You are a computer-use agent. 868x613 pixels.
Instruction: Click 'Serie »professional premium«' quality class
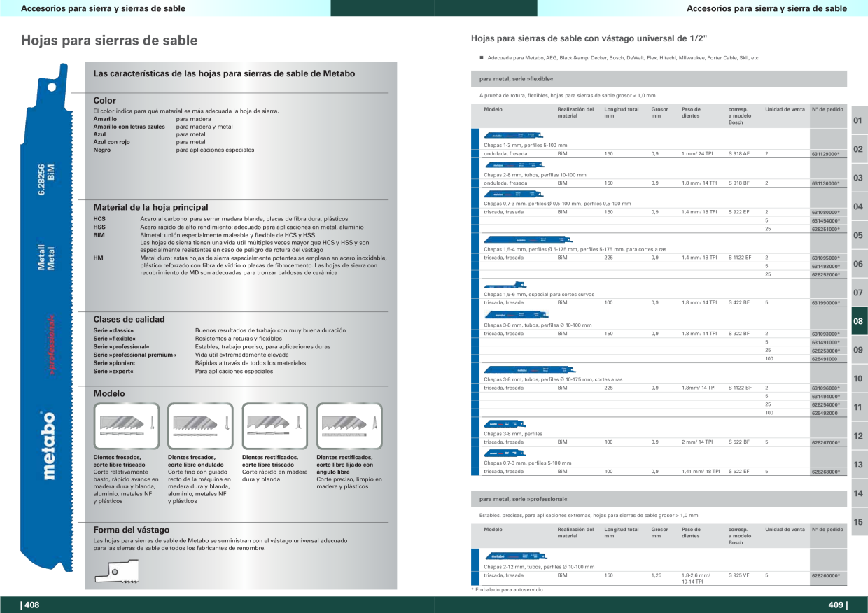coord(135,355)
